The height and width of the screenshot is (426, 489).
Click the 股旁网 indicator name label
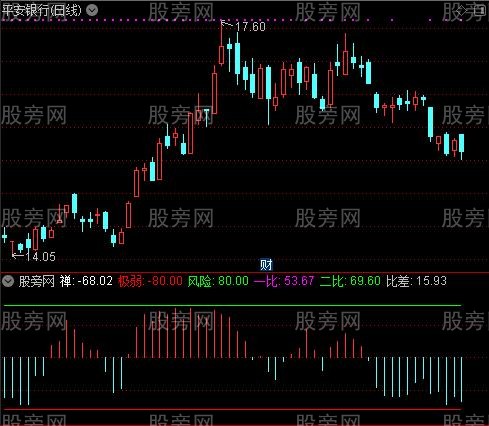37,281
